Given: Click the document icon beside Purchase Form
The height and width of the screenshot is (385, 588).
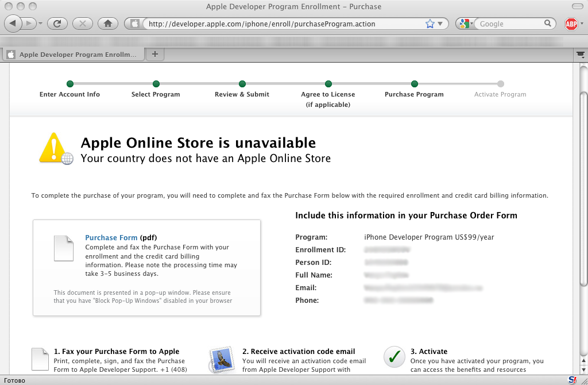Looking at the screenshot, I should (x=63, y=248).
